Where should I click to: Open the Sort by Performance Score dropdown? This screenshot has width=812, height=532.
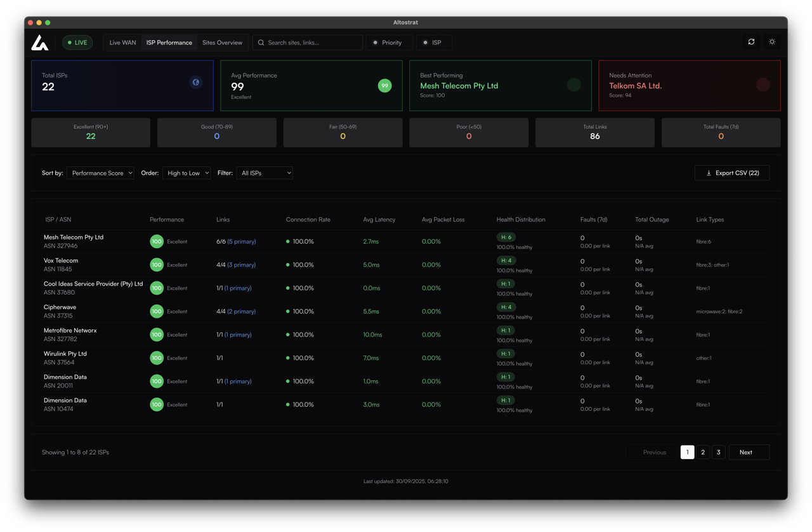(100, 173)
